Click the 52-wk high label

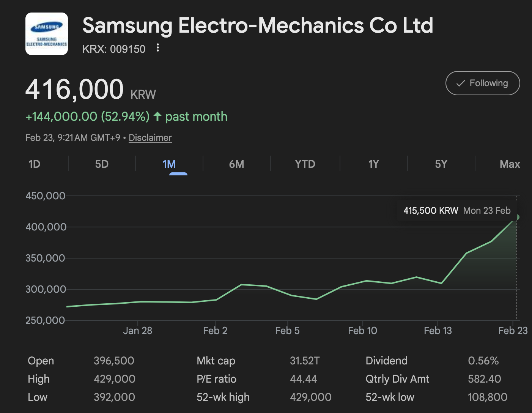point(223,397)
